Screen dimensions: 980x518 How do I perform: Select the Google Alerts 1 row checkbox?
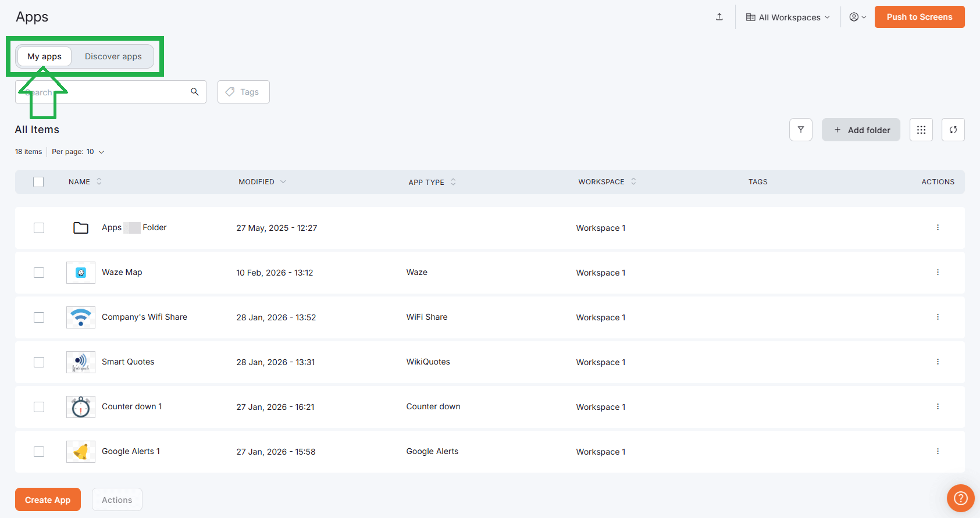pos(39,452)
